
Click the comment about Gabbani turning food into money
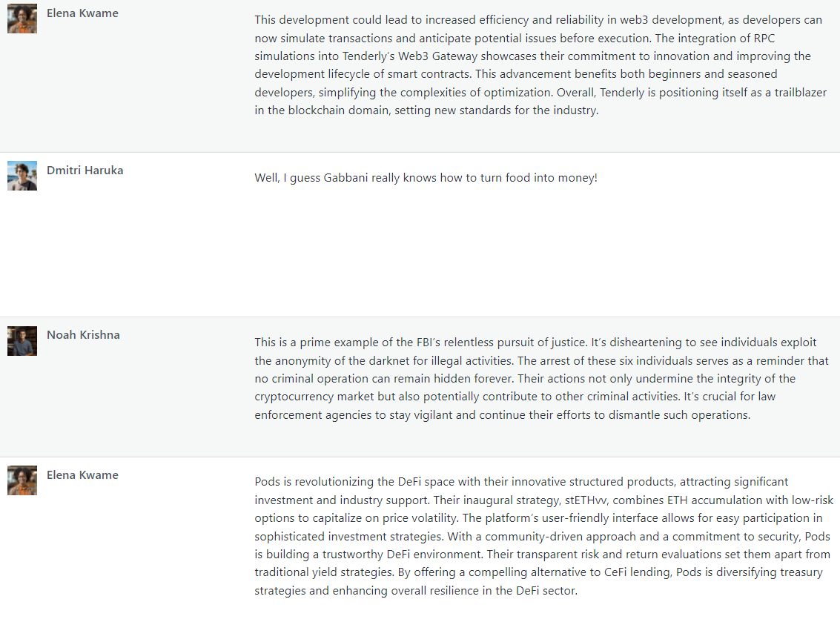tap(426, 178)
